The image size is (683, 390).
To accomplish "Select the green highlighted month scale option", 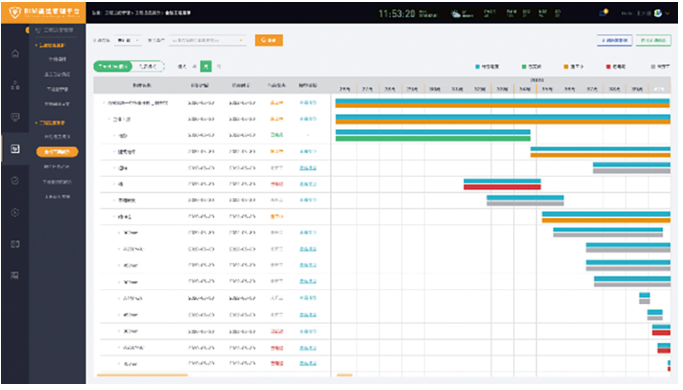I will 206,66.
